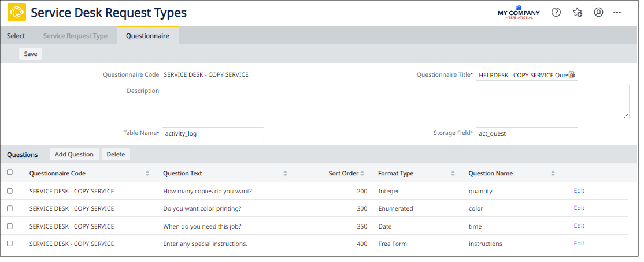Open the Service Request Type tab
This screenshot has height=262, width=644.
coord(75,36)
